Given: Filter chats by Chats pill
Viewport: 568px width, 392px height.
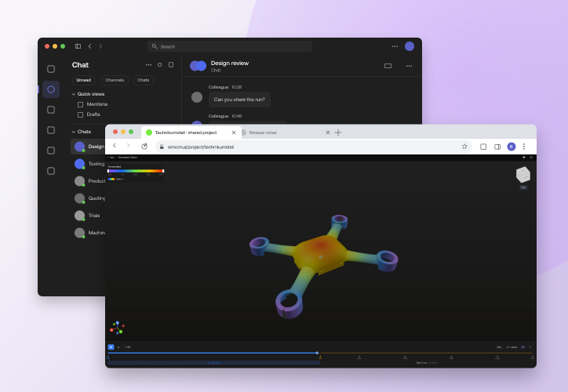Looking at the screenshot, I should (144, 80).
